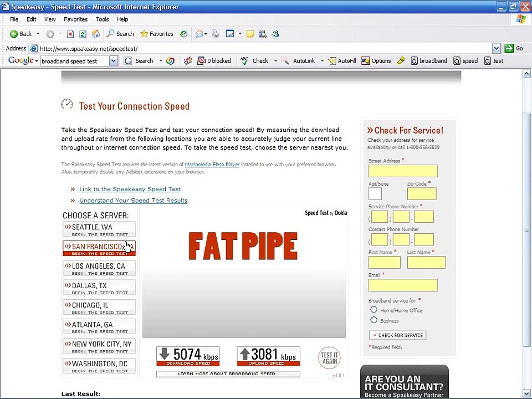Open the Edit button dropdown arrow
Screen dimensions: 532x399
click(240, 34)
